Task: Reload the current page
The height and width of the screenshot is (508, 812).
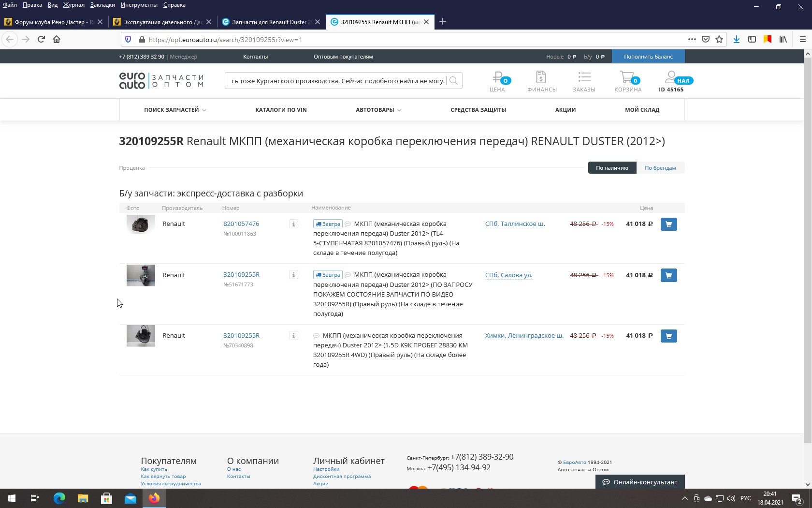Action: pyautogui.click(x=41, y=39)
